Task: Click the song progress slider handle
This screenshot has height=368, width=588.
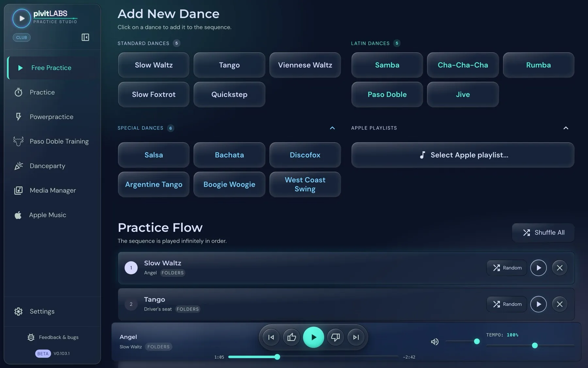Action: point(277,357)
